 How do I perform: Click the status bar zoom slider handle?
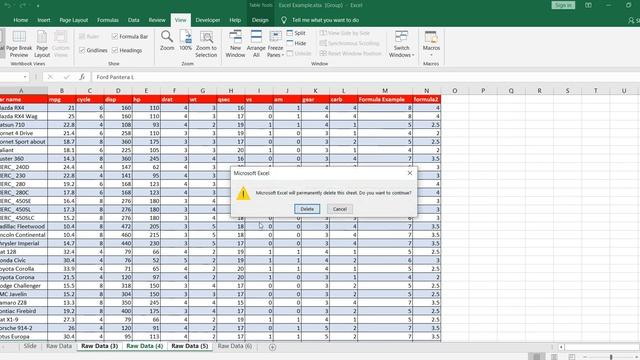611,357
